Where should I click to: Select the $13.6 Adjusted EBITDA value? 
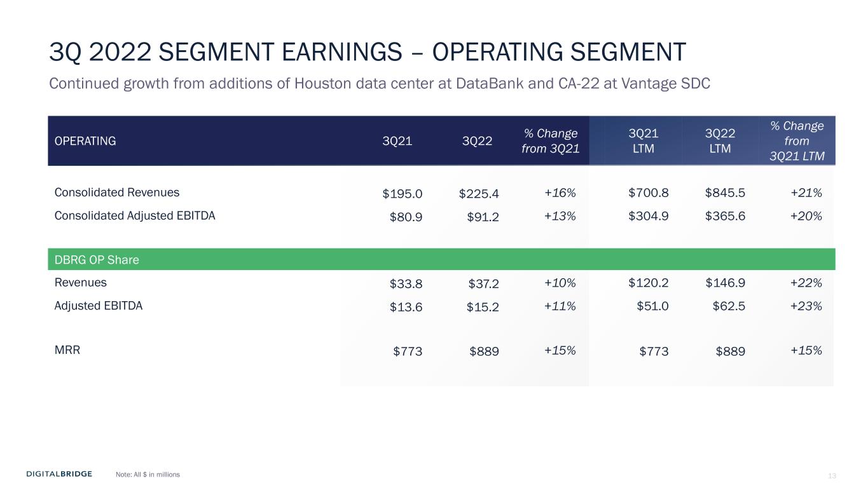[406, 307]
